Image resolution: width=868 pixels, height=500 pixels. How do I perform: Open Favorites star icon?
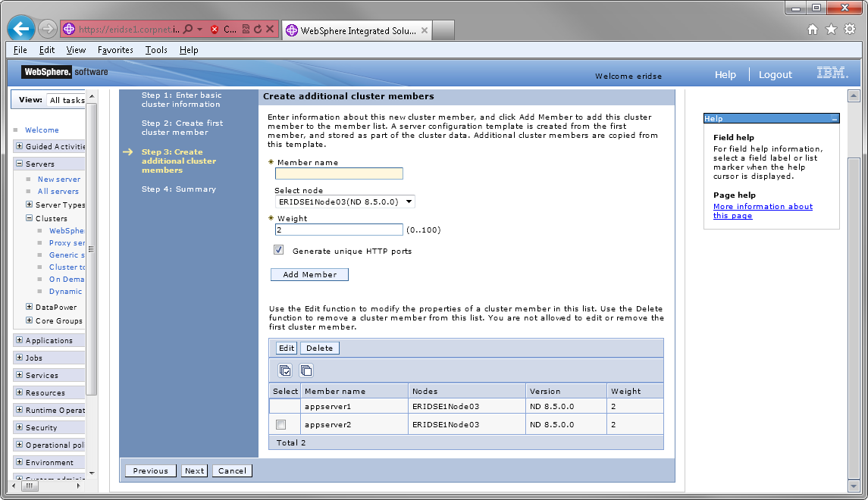(831, 30)
